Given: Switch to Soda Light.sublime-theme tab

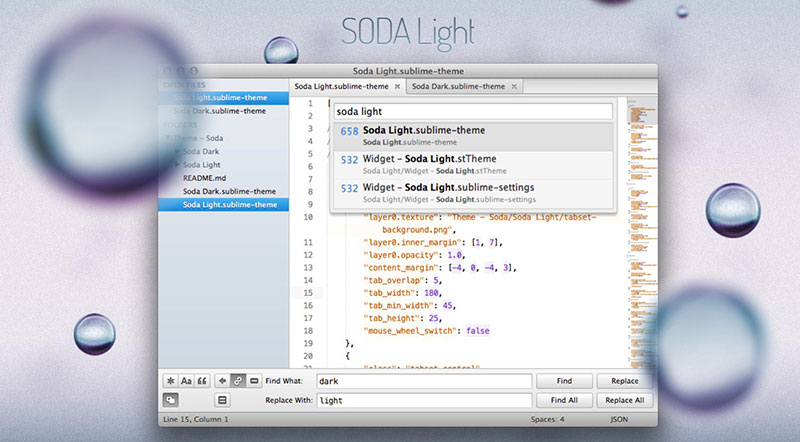Looking at the screenshot, I should coord(347,86).
